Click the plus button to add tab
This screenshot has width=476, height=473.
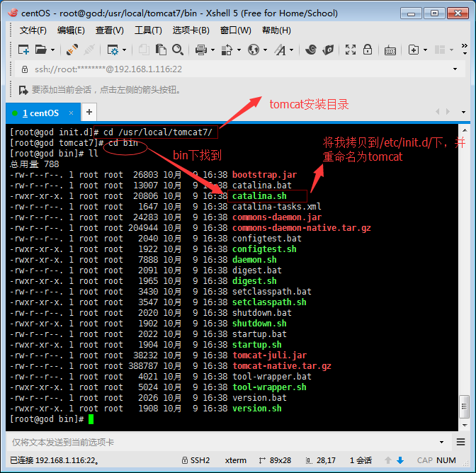(x=89, y=113)
